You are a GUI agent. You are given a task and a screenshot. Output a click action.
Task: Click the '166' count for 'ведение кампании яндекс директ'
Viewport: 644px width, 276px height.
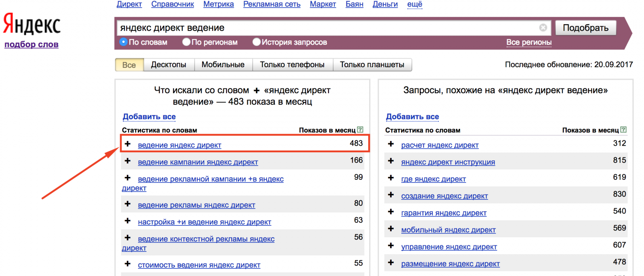coord(356,160)
